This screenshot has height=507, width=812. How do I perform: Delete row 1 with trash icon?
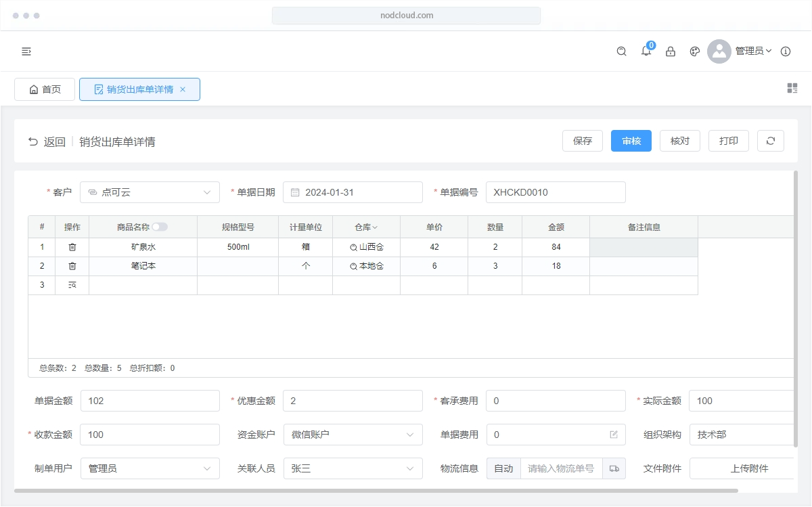(x=72, y=247)
